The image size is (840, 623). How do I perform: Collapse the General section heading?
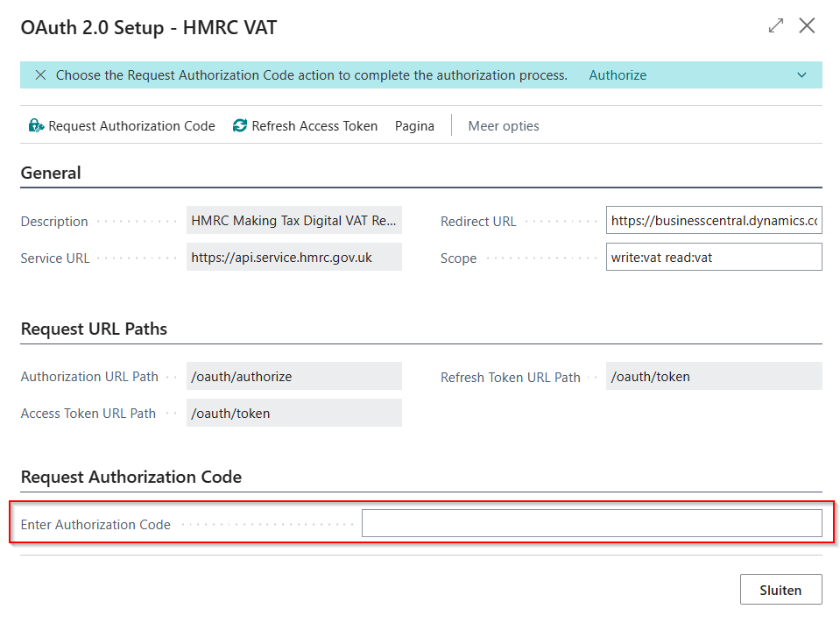51,173
